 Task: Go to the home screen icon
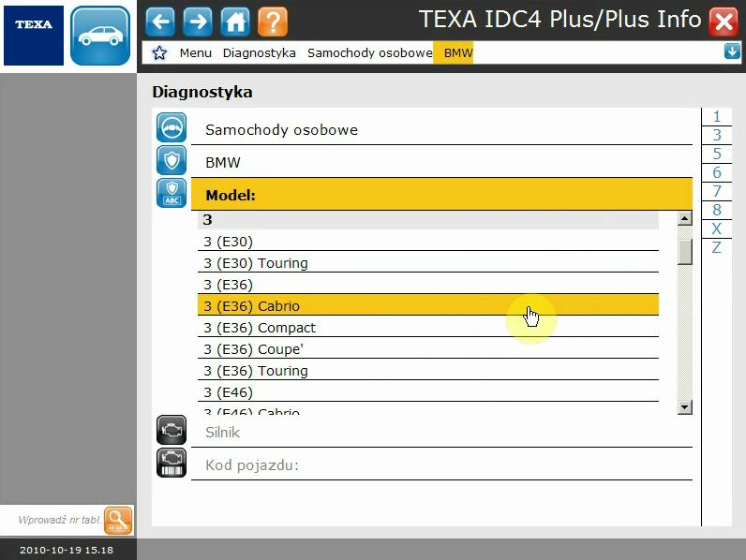tap(234, 21)
